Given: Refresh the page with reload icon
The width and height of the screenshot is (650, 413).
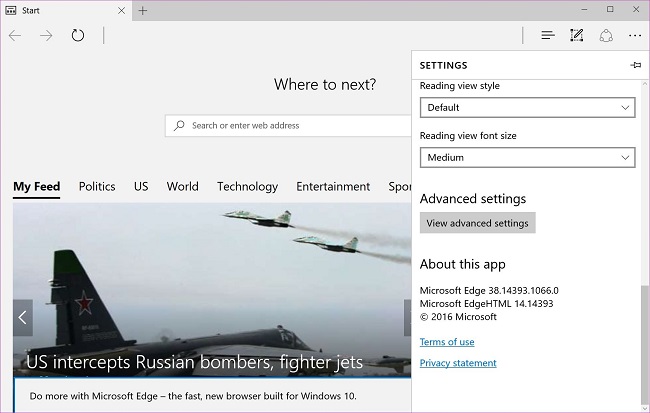Looking at the screenshot, I should click(78, 35).
